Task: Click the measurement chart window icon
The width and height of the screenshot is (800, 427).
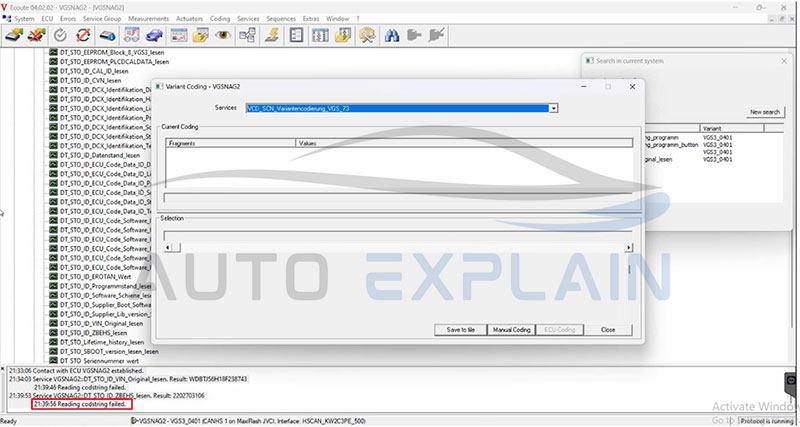Action: click(x=179, y=35)
